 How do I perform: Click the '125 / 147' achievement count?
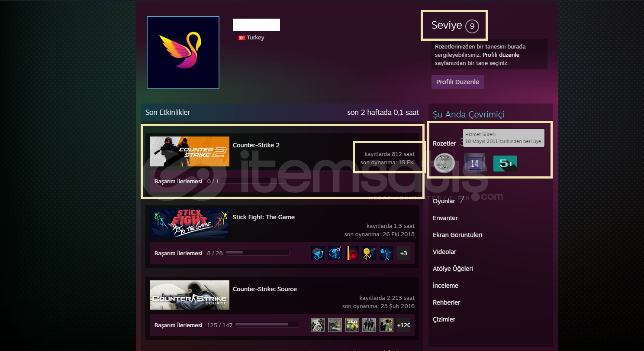(x=220, y=325)
